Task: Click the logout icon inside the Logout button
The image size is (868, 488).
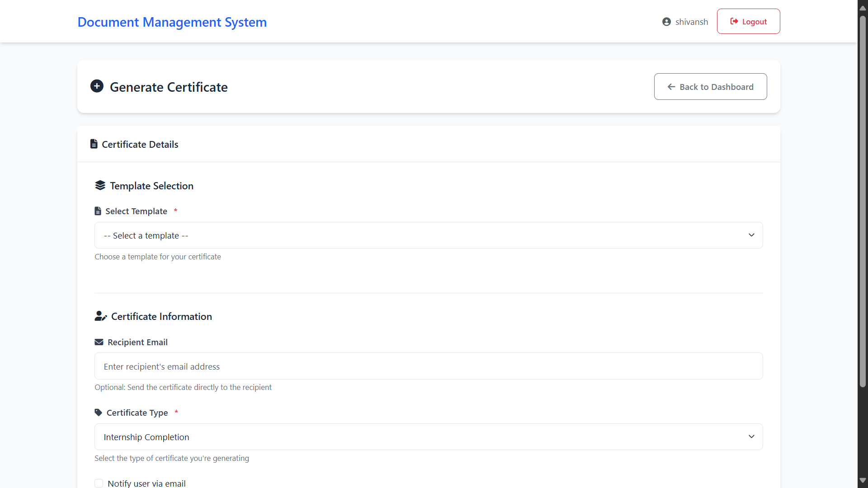Action: click(x=735, y=21)
